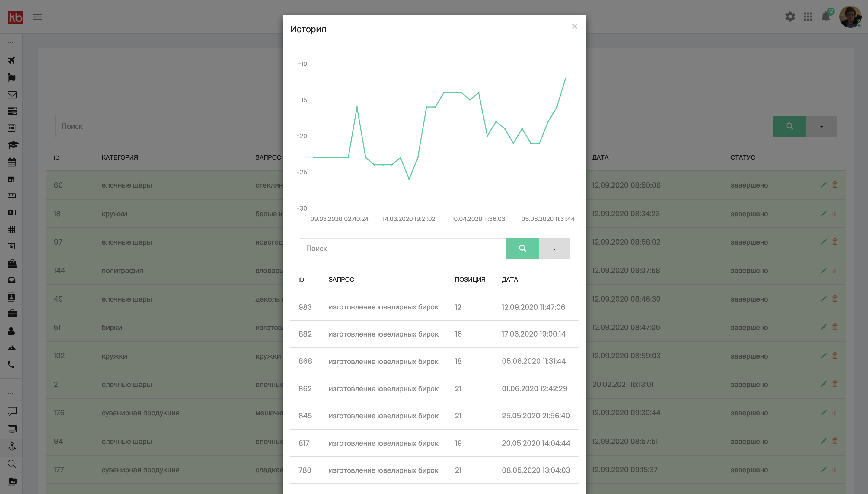Open user avatar profile menu
Viewport: 868px width, 494px height.
click(x=850, y=17)
